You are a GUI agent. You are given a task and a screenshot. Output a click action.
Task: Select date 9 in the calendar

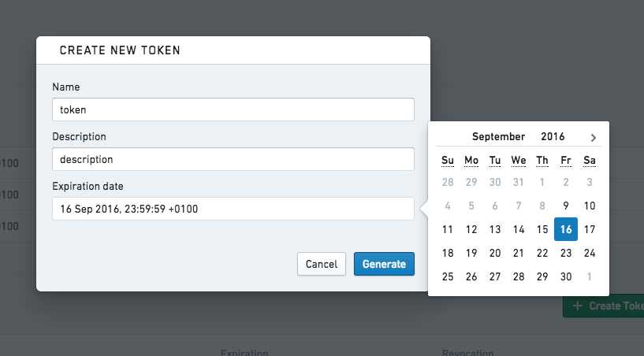(x=566, y=206)
